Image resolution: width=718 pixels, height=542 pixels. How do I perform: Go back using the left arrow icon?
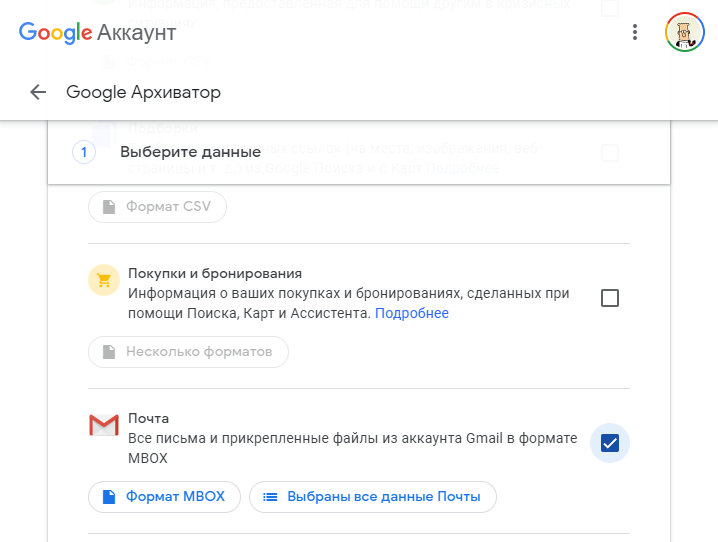[x=38, y=92]
